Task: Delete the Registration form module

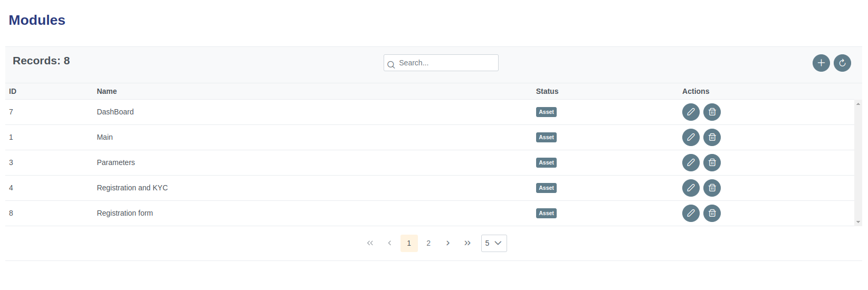Action: [712, 213]
